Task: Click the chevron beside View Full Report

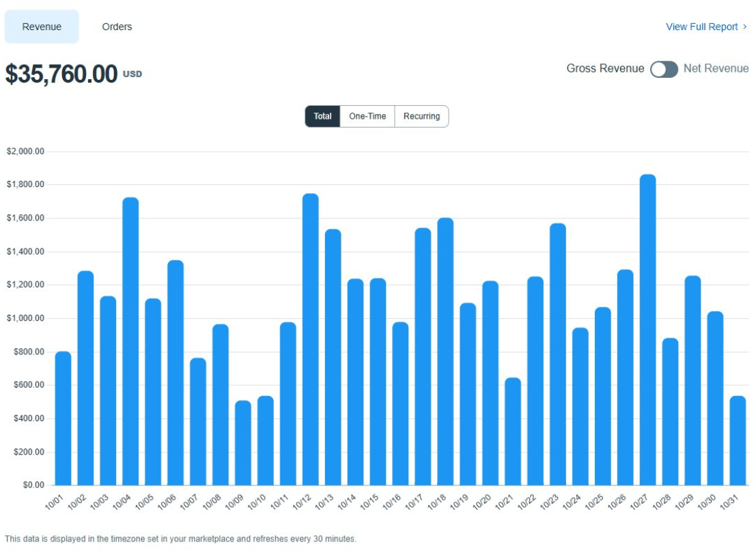Action: click(x=745, y=27)
